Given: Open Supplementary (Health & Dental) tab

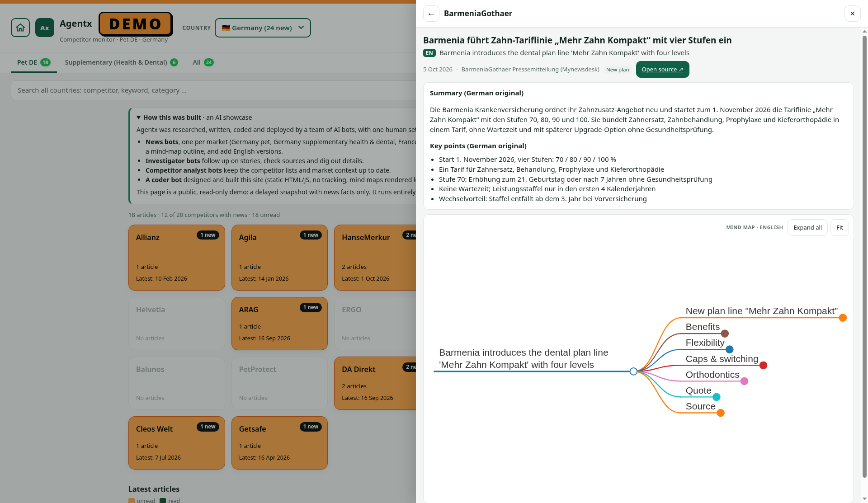Looking at the screenshot, I should [x=121, y=62].
